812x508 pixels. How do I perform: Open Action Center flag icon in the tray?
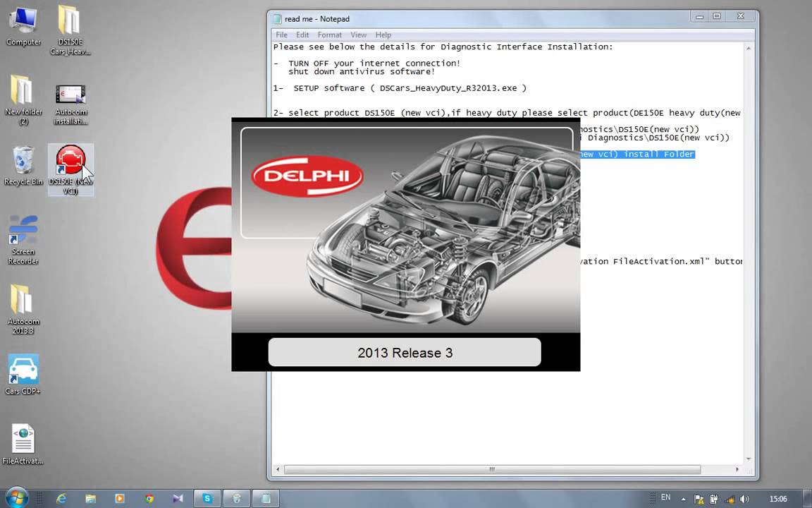coord(699,500)
